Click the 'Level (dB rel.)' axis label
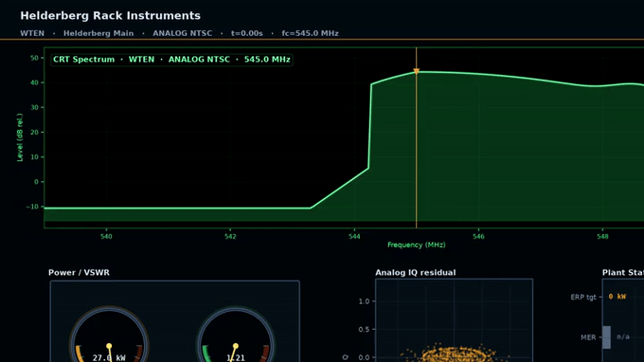Screen dimensions: 644x362 tap(20, 137)
